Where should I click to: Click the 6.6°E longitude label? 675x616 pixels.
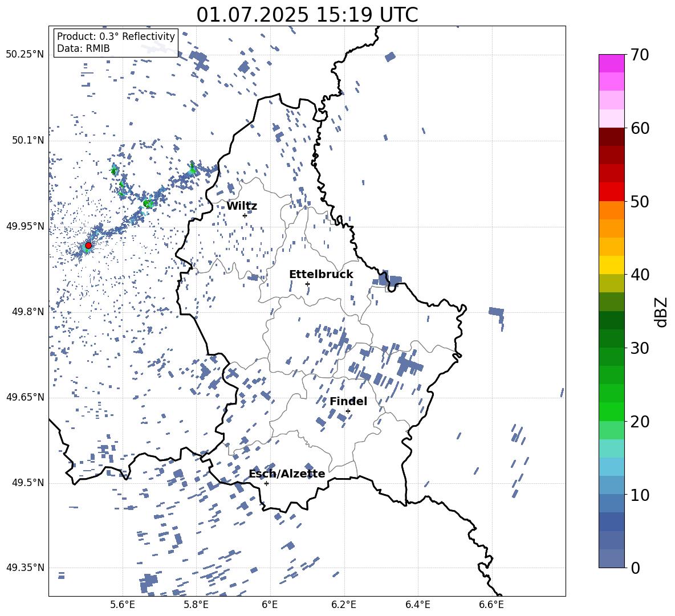click(491, 605)
